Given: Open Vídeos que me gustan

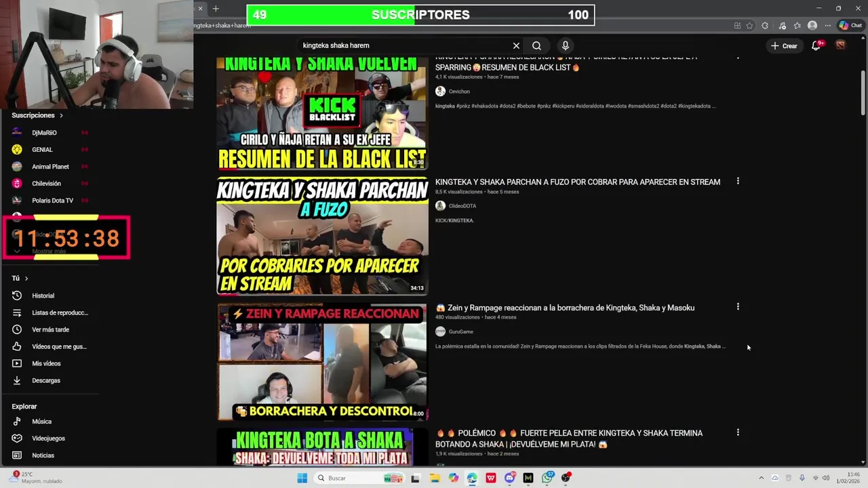Looking at the screenshot, I should click(x=51, y=346).
